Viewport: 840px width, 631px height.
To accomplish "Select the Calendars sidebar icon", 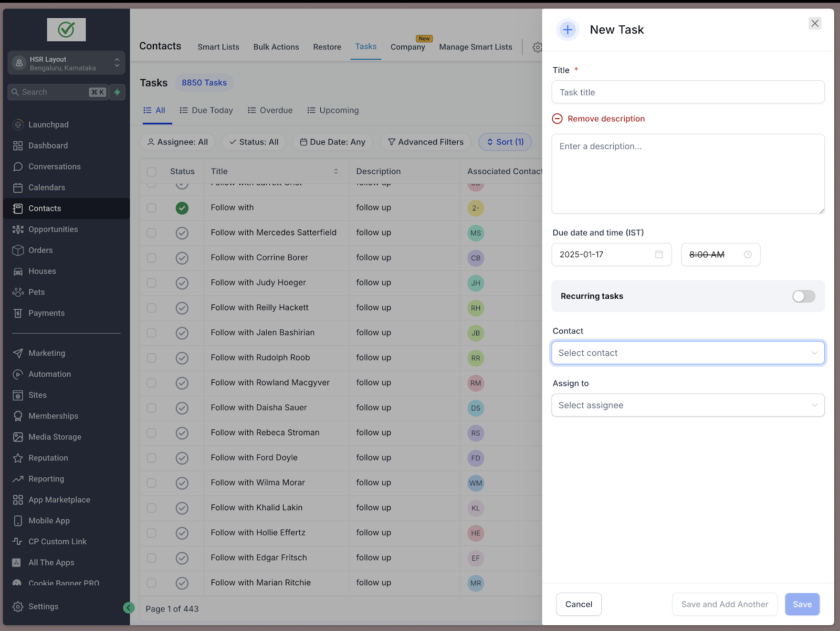I will pos(18,187).
